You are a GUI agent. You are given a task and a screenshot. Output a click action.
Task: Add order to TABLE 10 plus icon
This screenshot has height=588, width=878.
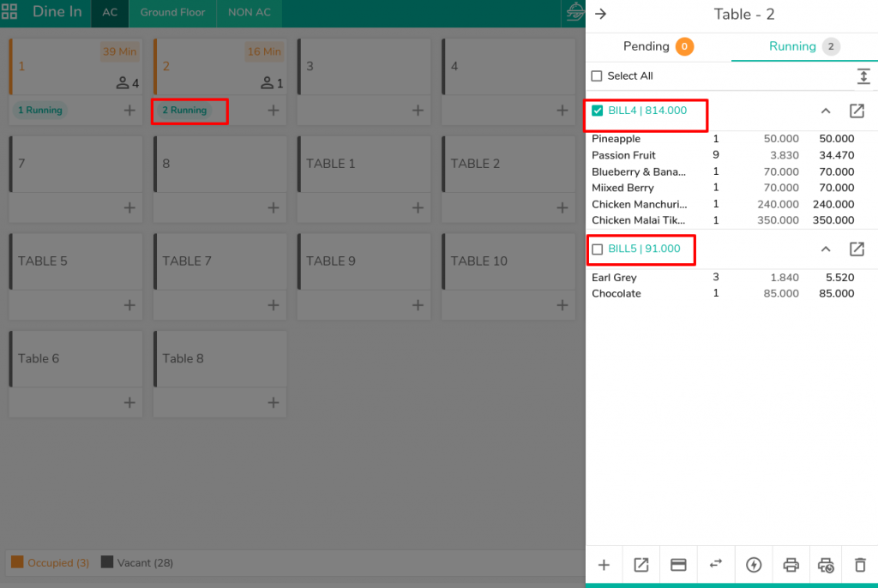[x=562, y=305]
